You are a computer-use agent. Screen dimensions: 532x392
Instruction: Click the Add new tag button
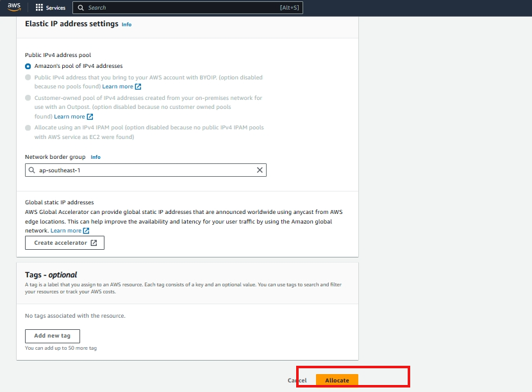(x=53, y=336)
